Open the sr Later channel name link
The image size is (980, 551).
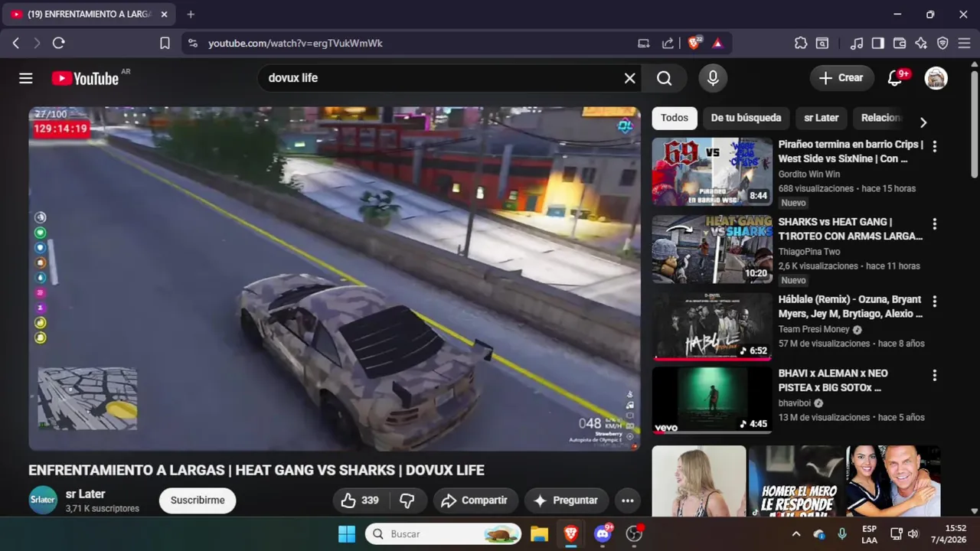point(86,494)
